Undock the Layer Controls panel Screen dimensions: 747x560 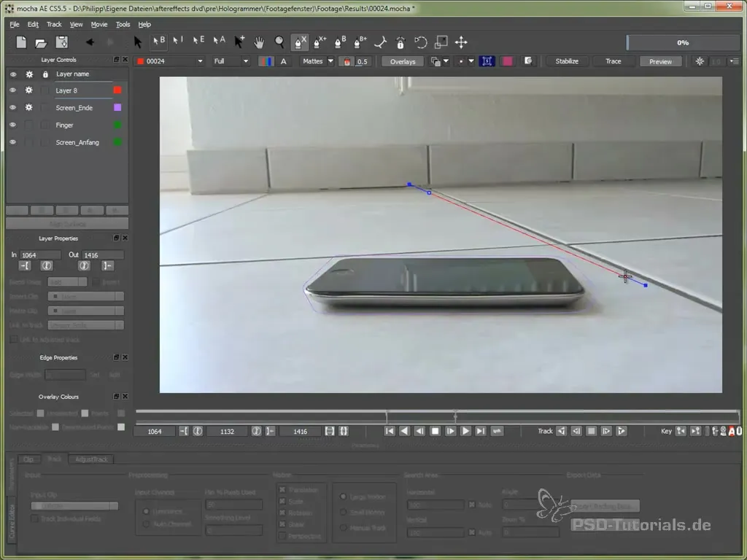tap(116, 60)
